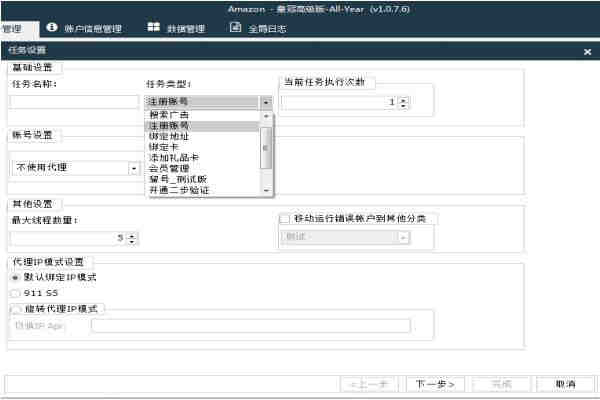Select 注册账号 in the task type list
600x400 pixels.
click(x=202, y=126)
